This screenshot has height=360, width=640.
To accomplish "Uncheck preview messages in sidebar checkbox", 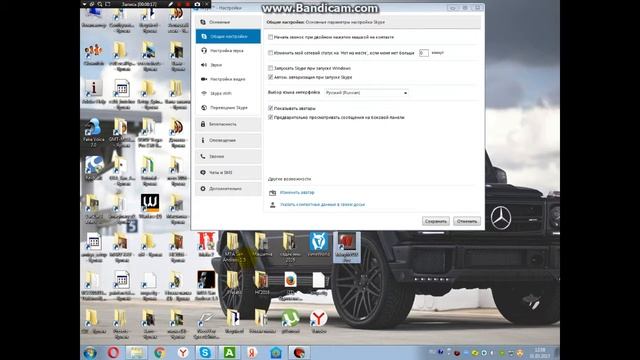I will click(270, 117).
